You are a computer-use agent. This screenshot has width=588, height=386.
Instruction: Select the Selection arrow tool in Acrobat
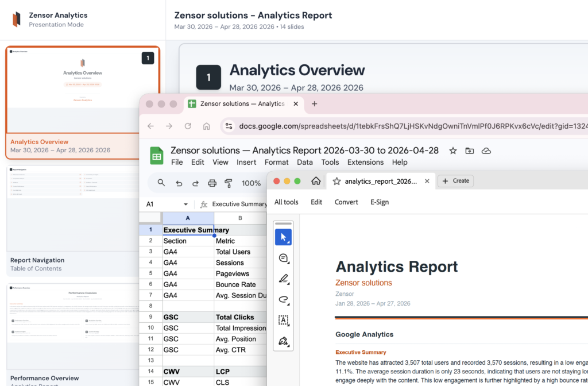[283, 236]
